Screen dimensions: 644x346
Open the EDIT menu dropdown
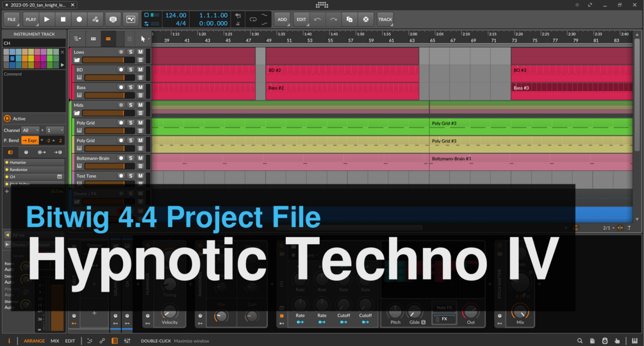click(301, 19)
